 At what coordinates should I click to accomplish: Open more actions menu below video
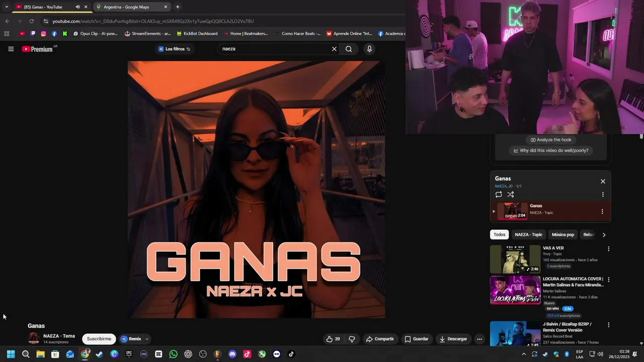click(479, 339)
